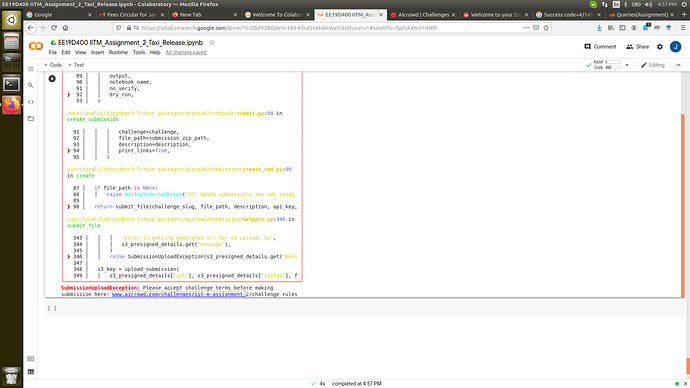The width and height of the screenshot is (690, 388).
Task: Open the File menu
Action: [53, 52]
